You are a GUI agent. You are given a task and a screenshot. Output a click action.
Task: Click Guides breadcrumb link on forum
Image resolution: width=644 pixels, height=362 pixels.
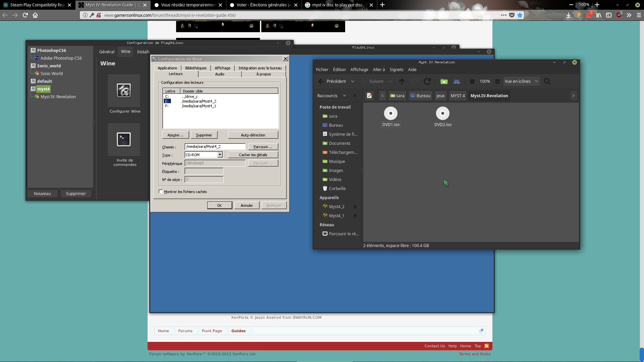click(x=238, y=331)
